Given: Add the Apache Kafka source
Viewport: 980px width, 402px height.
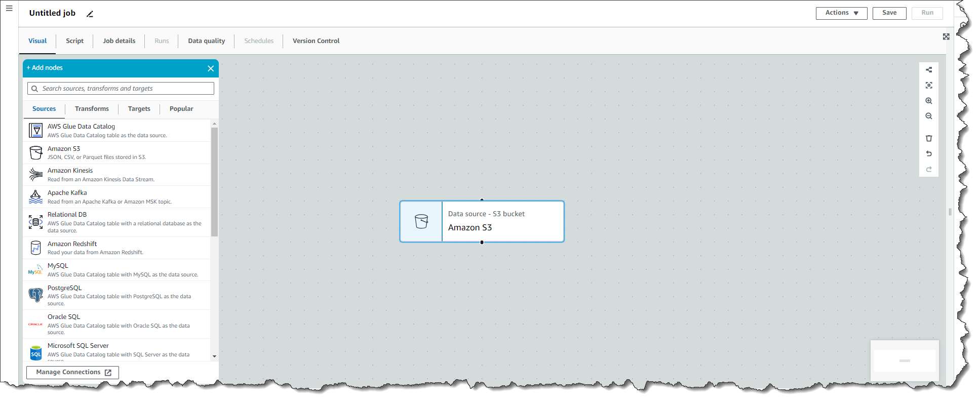Looking at the screenshot, I should pos(117,197).
